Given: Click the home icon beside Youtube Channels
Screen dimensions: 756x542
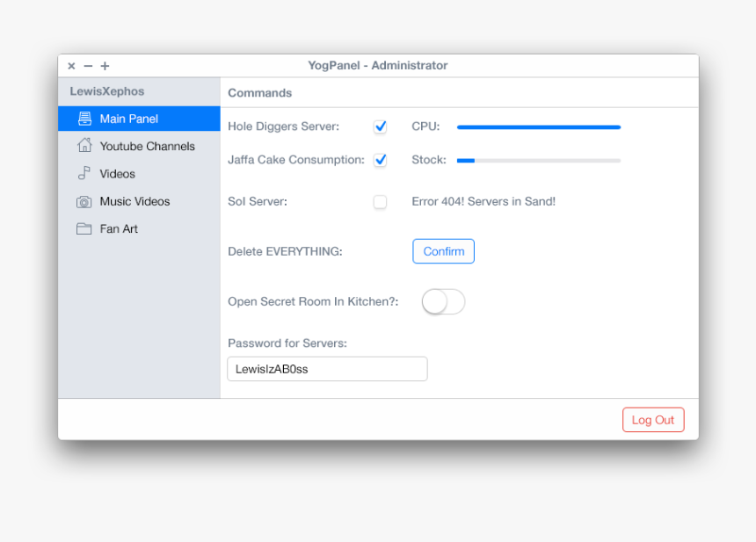Looking at the screenshot, I should coord(84,146).
